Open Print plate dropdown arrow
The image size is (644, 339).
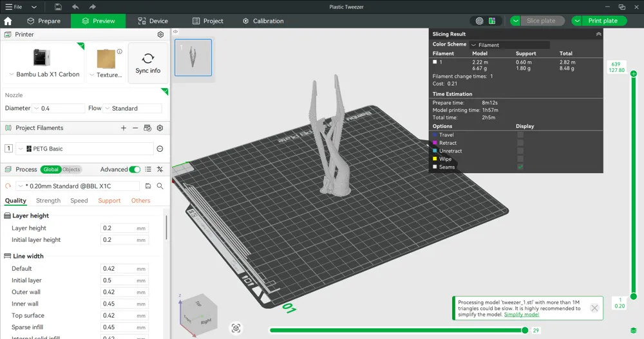point(577,21)
